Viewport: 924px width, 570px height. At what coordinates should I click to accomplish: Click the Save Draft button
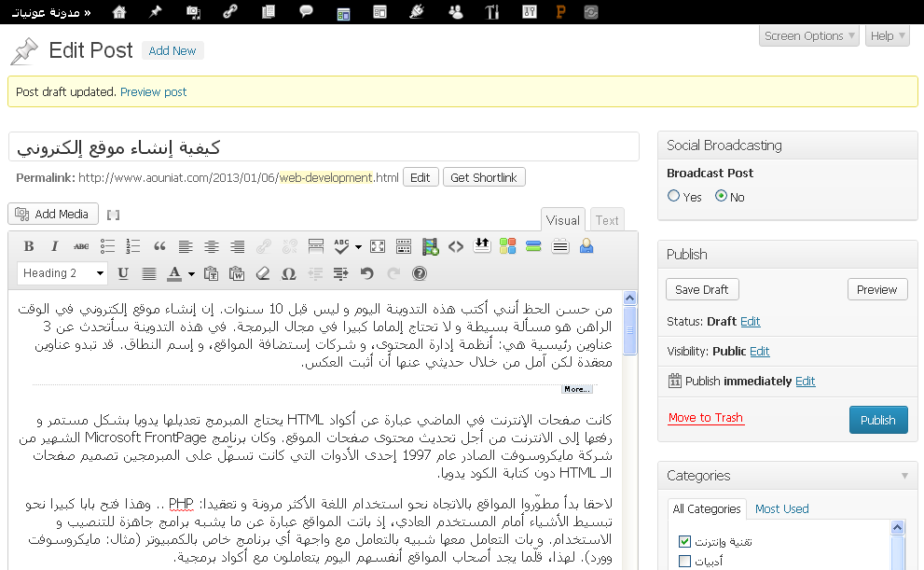point(702,289)
